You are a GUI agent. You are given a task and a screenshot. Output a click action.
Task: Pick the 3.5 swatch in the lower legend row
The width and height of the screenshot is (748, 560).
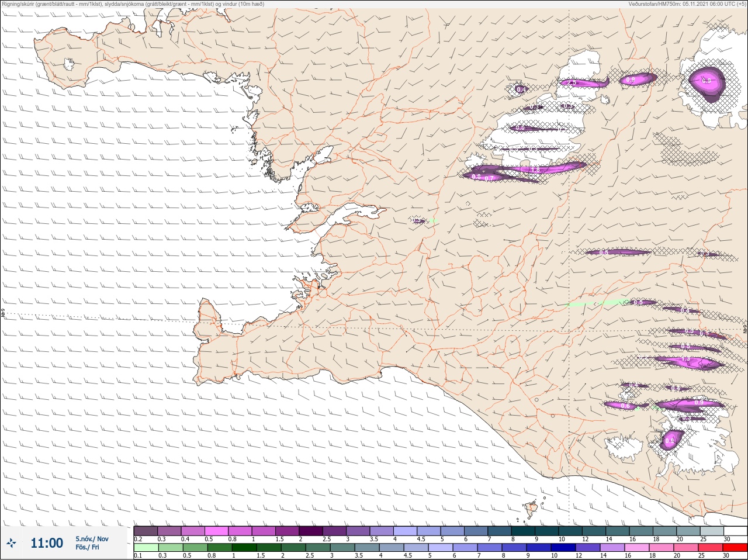tap(366, 548)
